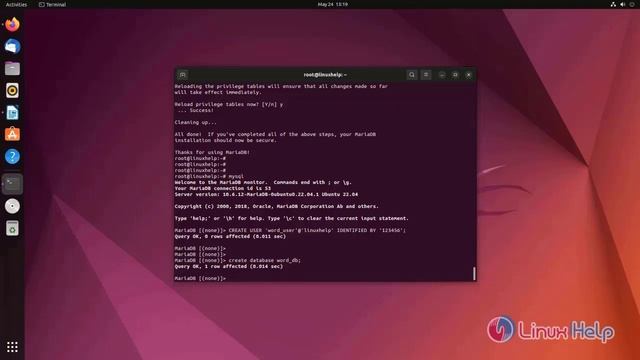
Task: Open the Activities overview
Action: coord(16,4)
